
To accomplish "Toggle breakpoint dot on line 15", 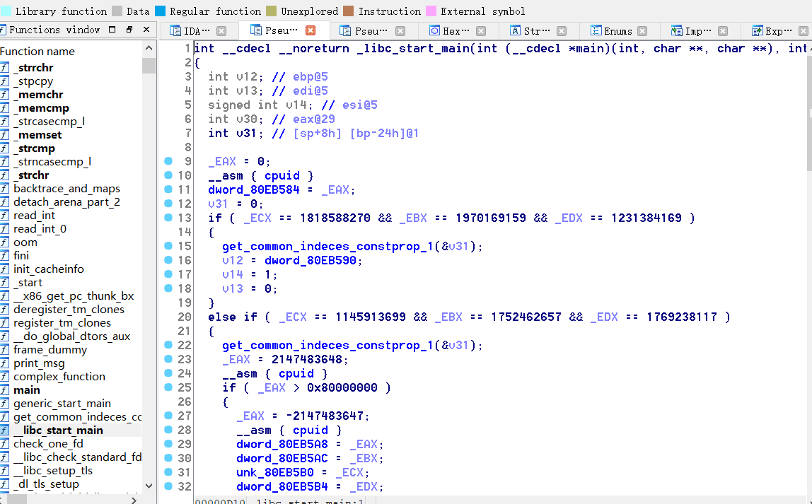I will (x=168, y=246).
